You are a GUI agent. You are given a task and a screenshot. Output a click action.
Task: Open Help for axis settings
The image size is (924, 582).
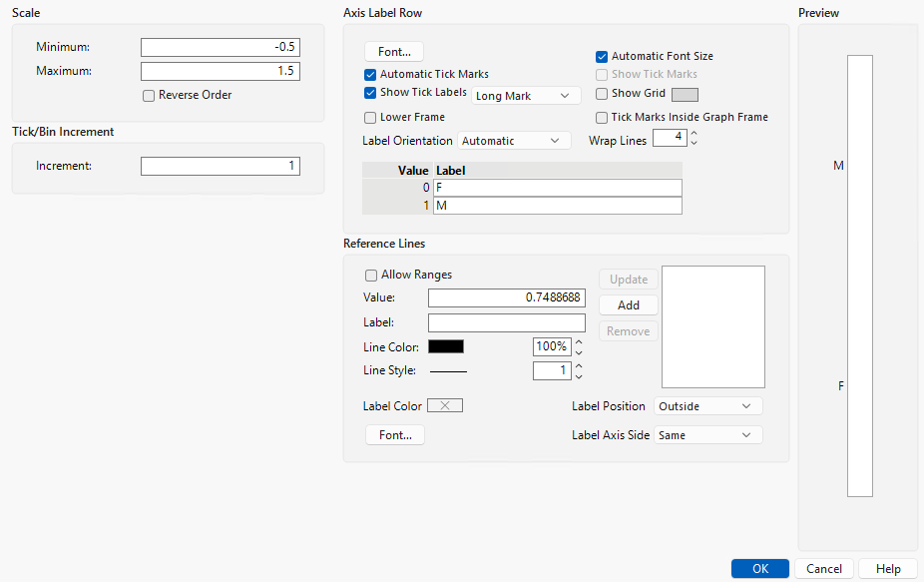888,568
